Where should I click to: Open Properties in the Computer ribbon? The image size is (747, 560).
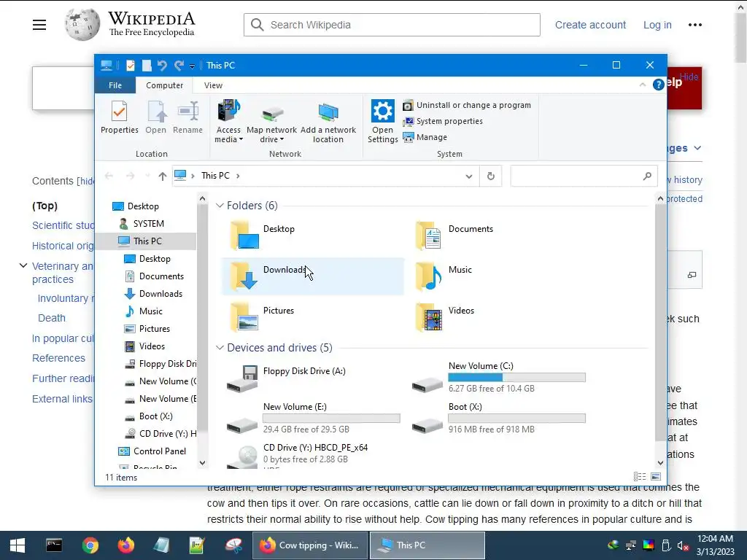(x=119, y=117)
